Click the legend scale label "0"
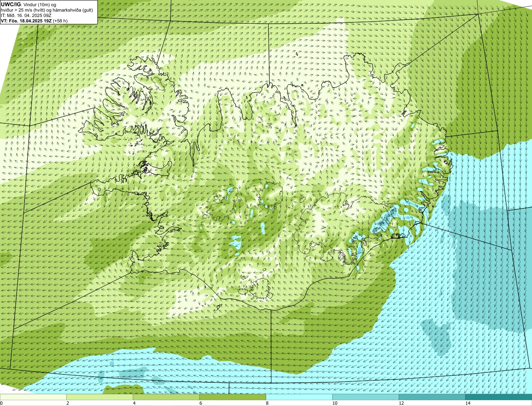The image size is (532, 406). click(x=1, y=403)
